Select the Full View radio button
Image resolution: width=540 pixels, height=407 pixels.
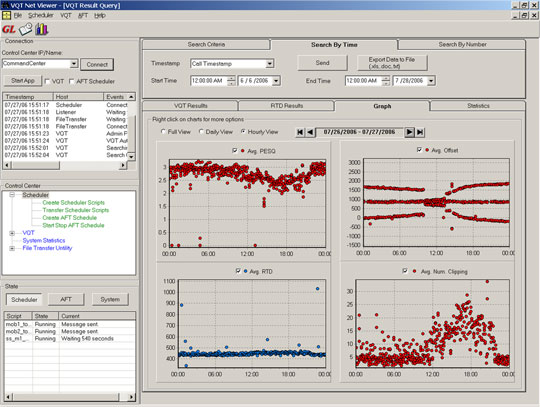[x=163, y=132]
